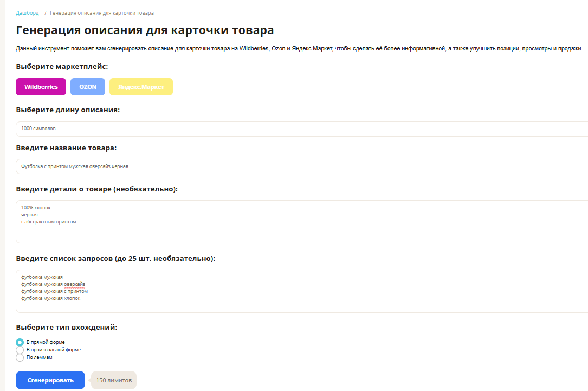
Task: Click into the search queries list textarea
Action: click(x=302, y=291)
